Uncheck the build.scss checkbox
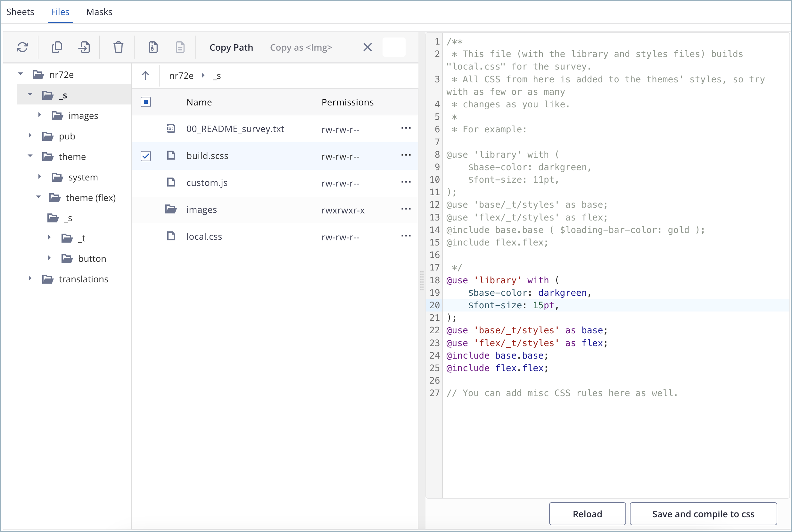792x532 pixels. pos(146,156)
